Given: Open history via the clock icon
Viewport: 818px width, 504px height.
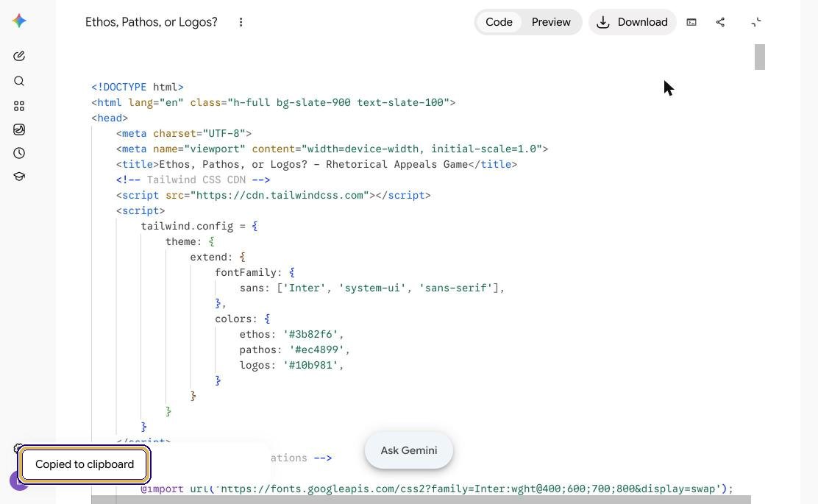Looking at the screenshot, I should (19, 153).
